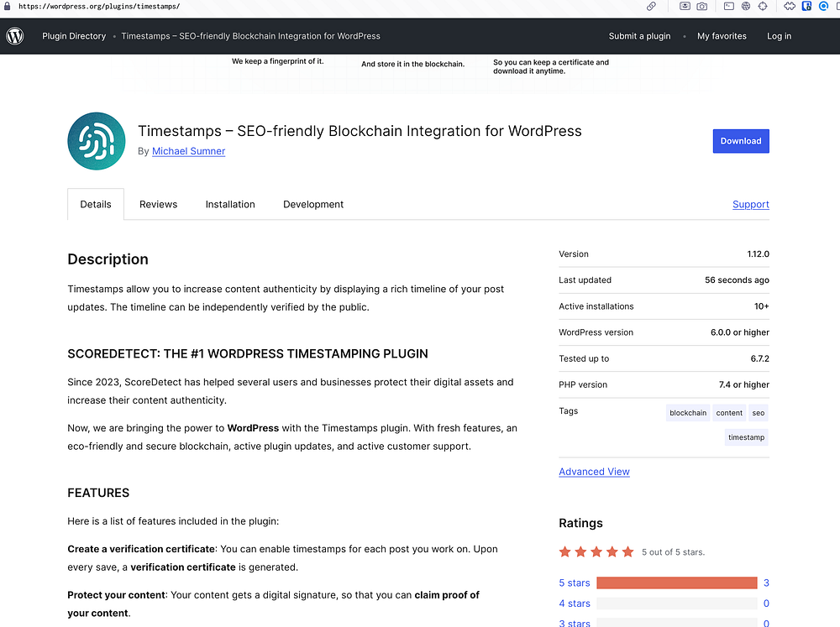Open Plugin Directory in the top menu
This screenshot has width=840, height=627.
coord(74,36)
